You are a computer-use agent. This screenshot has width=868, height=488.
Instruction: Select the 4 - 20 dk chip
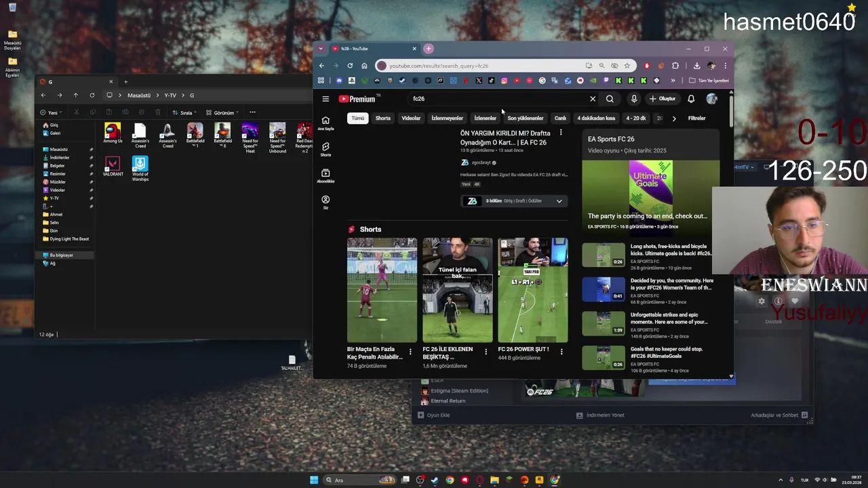tap(636, 118)
